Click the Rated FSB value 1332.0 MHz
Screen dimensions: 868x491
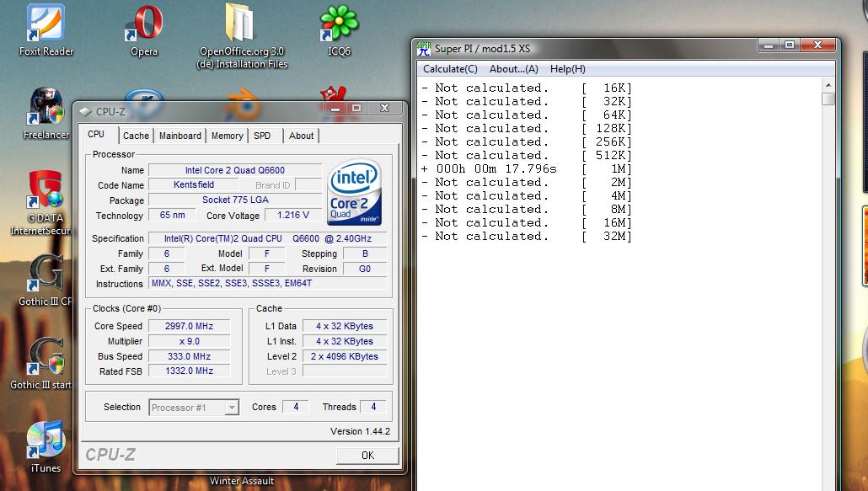[190, 371]
